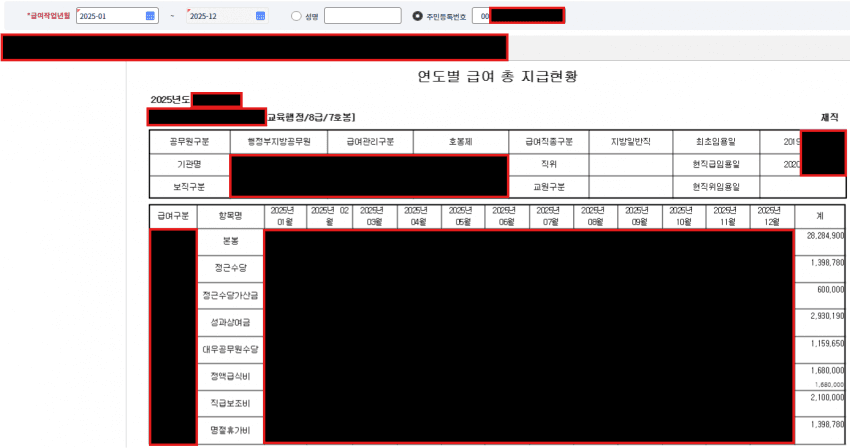This screenshot has width=850, height=448.
Task: Select the 성명 radio button
Action: (x=296, y=16)
